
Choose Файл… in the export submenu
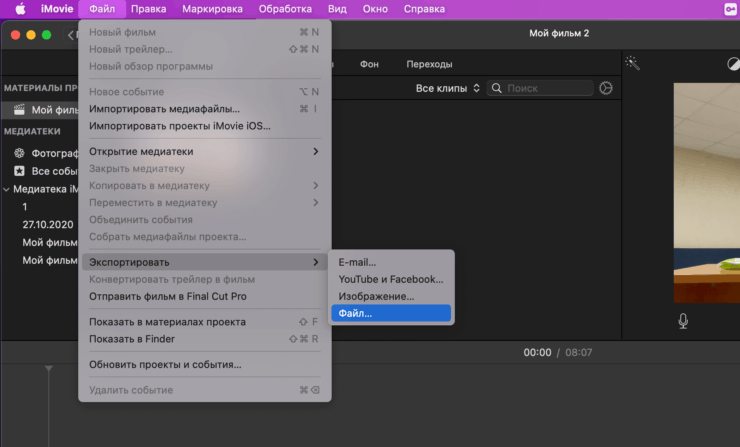[391, 314]
